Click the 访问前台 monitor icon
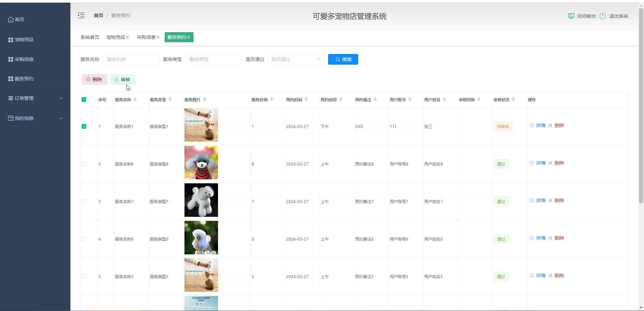The height and width of the screenshot is (311, 644). click(571, 16)
